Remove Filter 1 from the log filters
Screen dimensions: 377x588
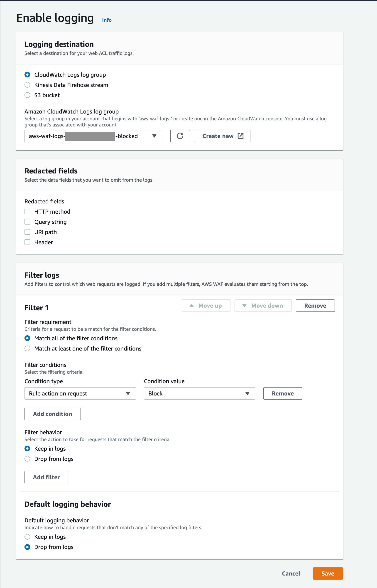coord(315,306)
